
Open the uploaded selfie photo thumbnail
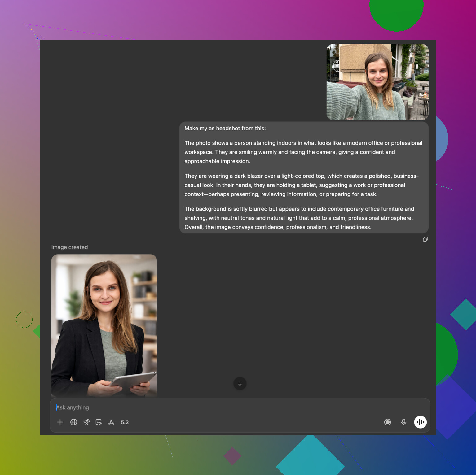tap(377, 82)
